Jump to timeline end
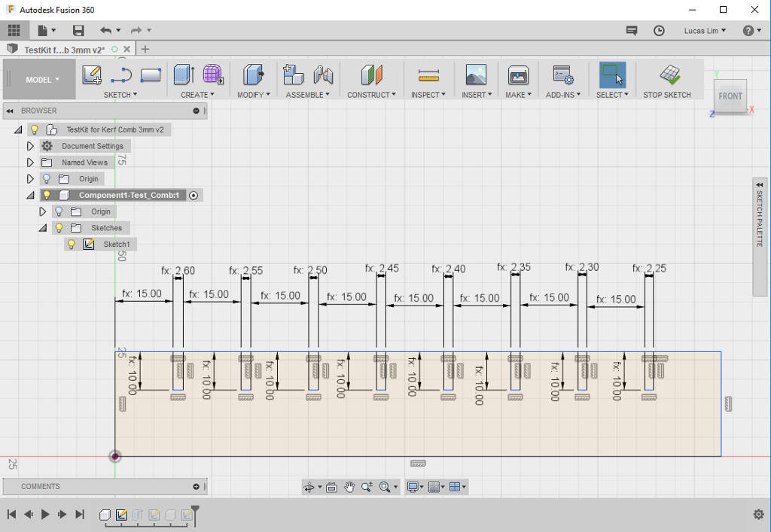Image resolution: width=771 pixels, height=532 pixels. [80, 514]
